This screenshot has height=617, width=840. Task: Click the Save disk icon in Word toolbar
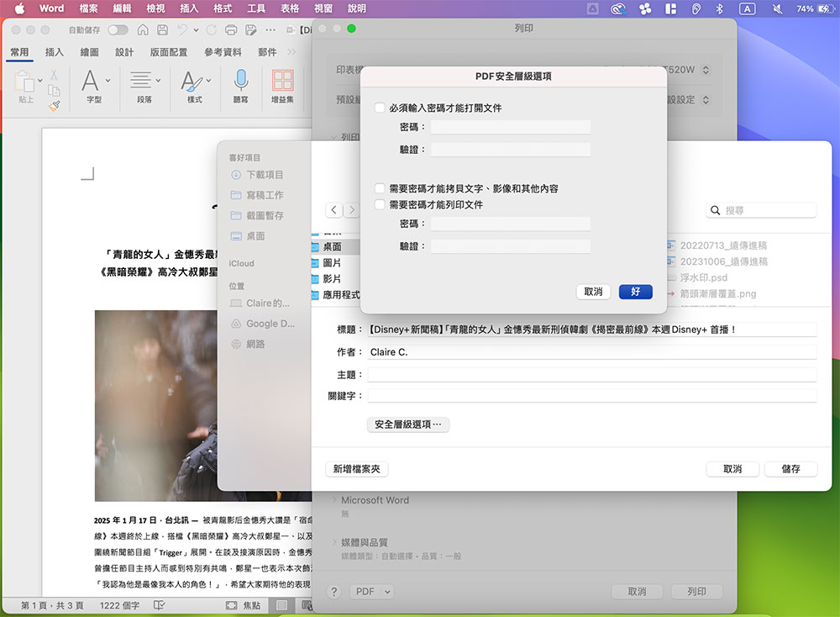[x=162, y=30]
